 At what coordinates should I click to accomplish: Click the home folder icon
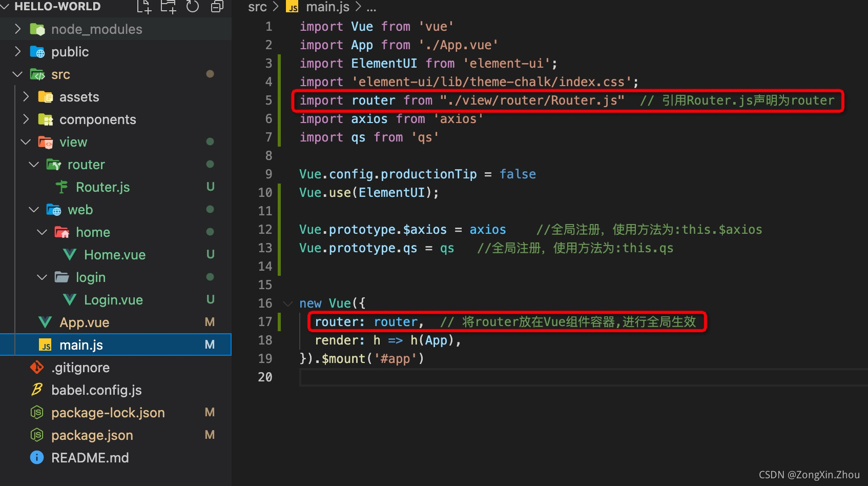pos(62,232)
